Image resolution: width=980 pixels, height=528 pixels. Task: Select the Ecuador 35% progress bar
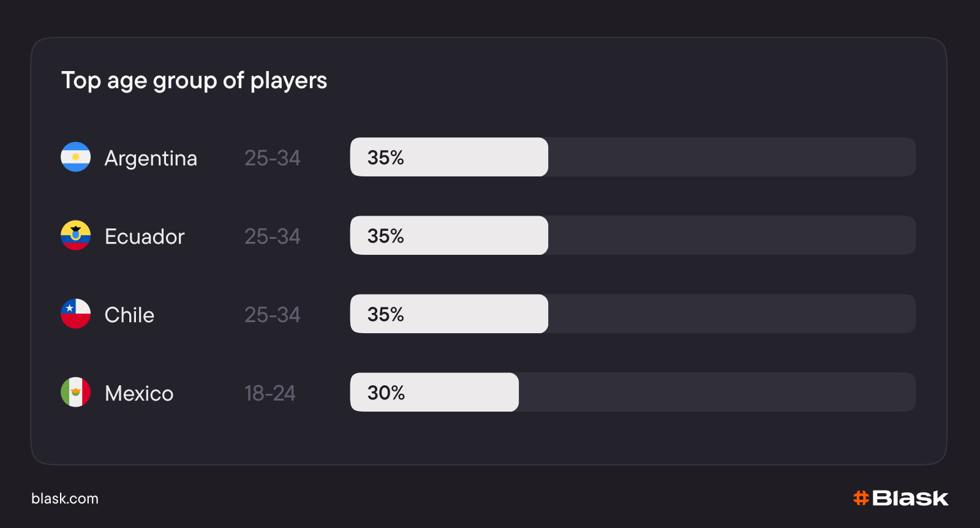[x=633, y=235]
